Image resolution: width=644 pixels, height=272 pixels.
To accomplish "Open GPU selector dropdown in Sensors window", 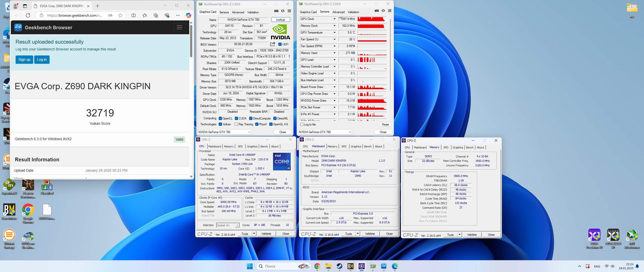I will [x=325, y=132].
